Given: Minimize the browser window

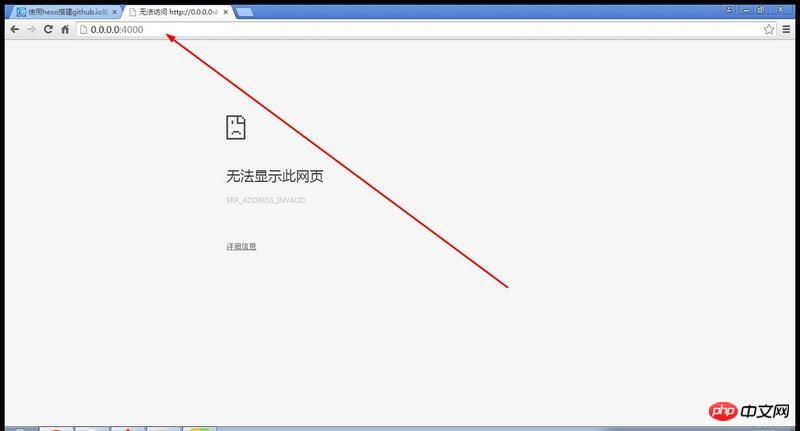Looking at the screenshot, I should 746,10.
